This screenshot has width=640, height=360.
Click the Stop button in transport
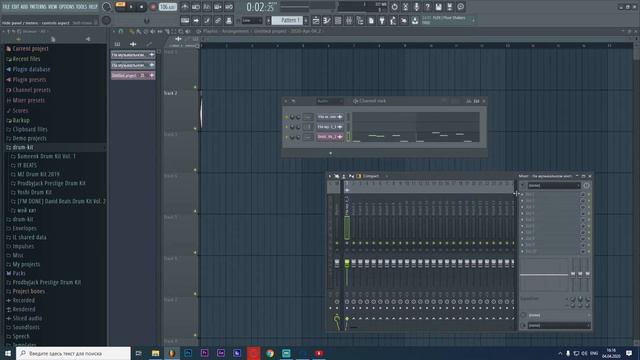point(141,7)
